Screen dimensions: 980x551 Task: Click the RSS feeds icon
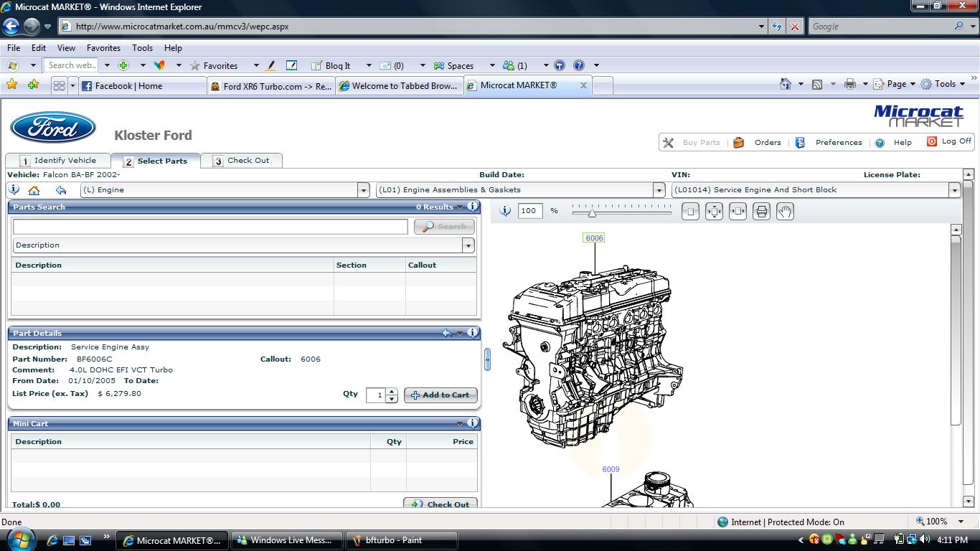coord(817,84)
